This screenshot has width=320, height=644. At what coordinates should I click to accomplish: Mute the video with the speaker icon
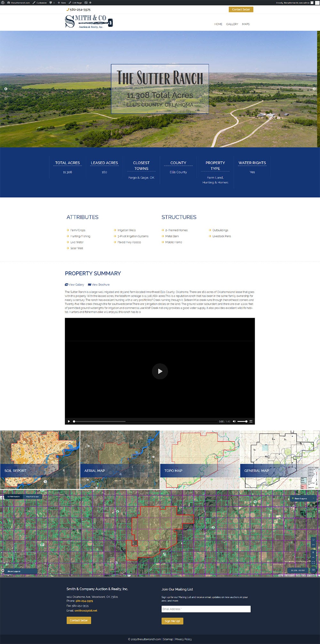click(x=234, y=421)
